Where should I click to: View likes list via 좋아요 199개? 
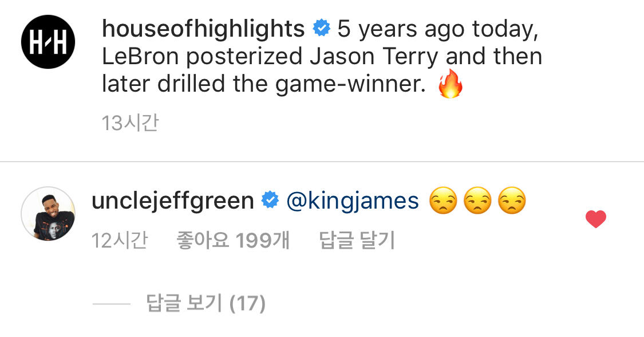tap(233, 241)
